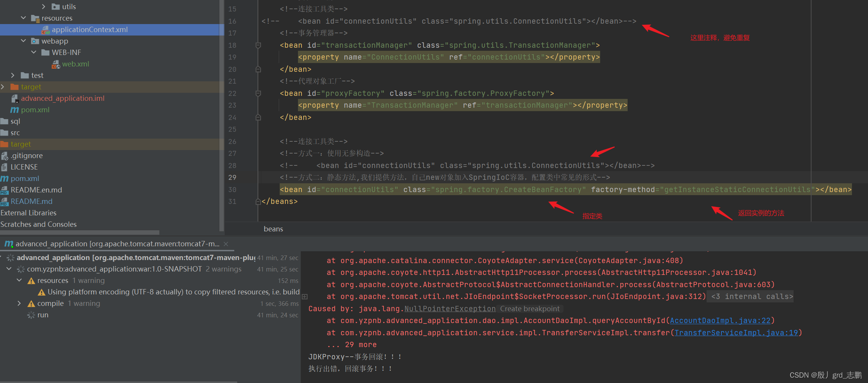Collapse the resources folder
This screenshot has width=868, height=383.
pyautogui.click(x=23, y=18)
